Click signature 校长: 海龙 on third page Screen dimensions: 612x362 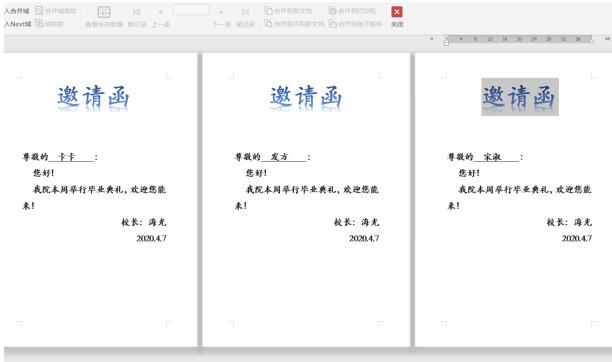(x=569, y=222)
